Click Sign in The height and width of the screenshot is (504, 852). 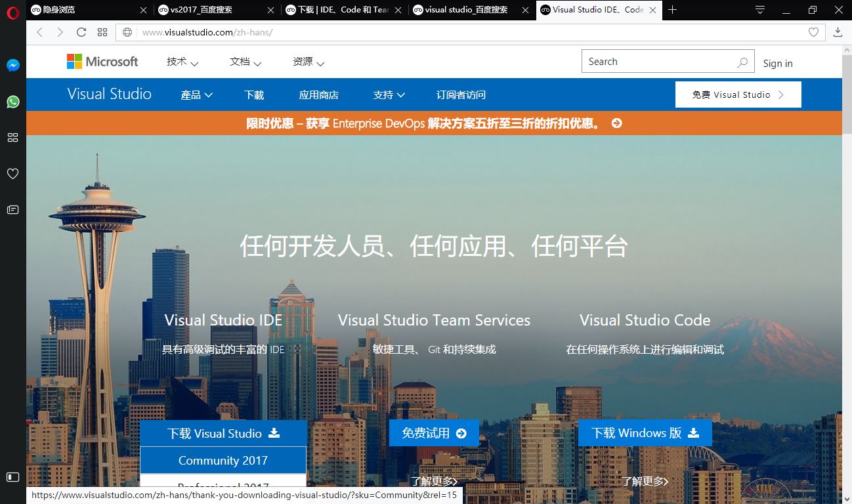click(x=778, y=63)
